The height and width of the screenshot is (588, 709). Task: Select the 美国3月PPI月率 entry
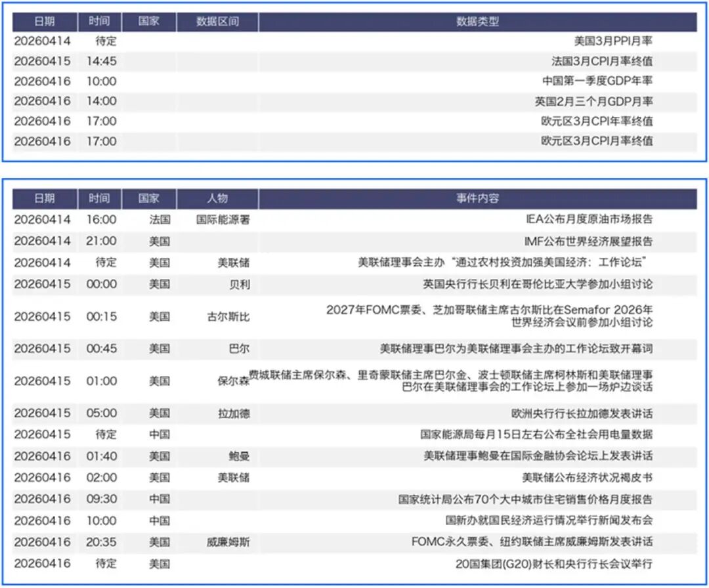tap(613, 41)
